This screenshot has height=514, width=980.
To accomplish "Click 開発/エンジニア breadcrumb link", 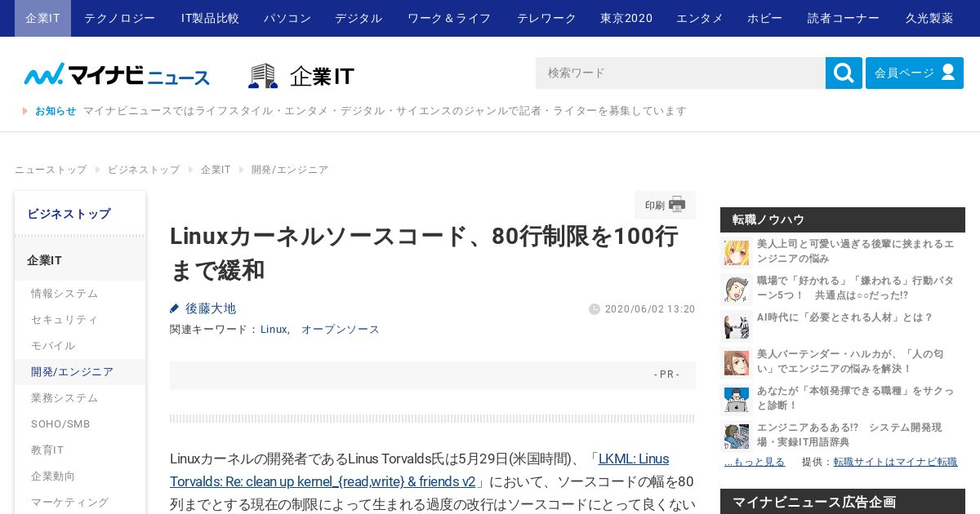I will 290,170.
